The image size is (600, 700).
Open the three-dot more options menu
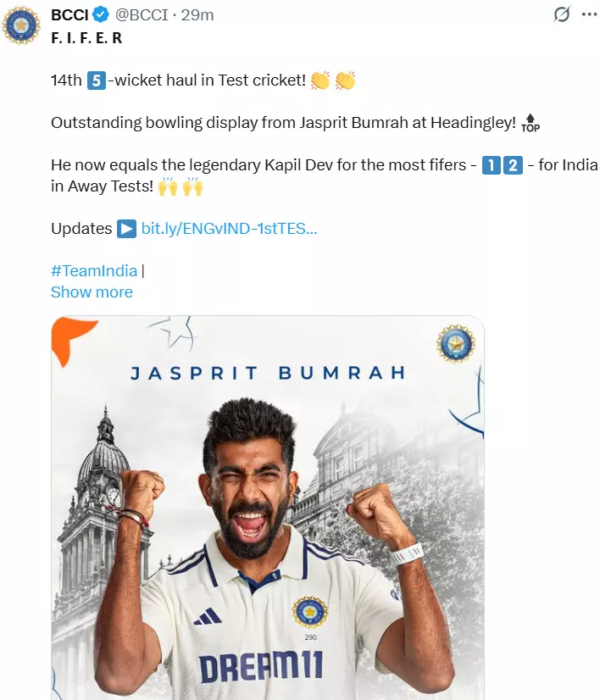[589, 14]
